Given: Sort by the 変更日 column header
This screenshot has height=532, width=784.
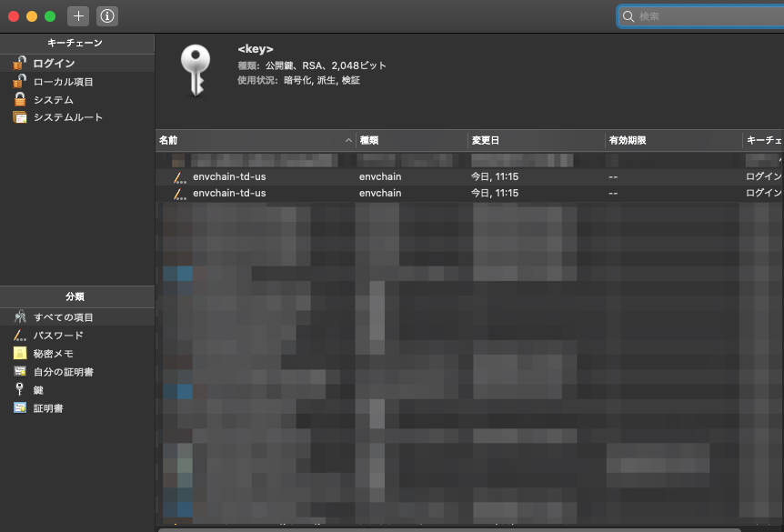Looking at the screenshot, I should 536,140.
